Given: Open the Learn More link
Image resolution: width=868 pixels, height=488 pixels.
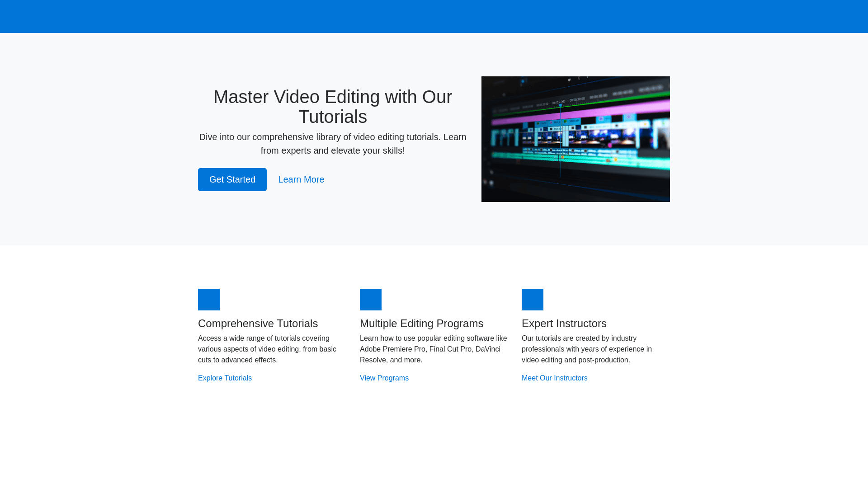Looking at the screenshot, I should pos(301,179).
